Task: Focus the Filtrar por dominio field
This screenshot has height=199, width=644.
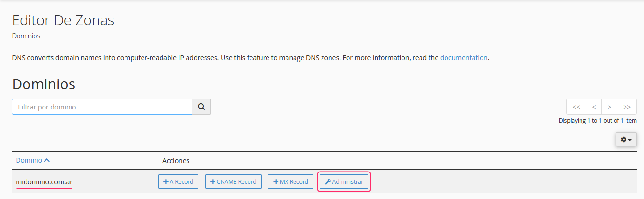Action: (x=102, y=107)
